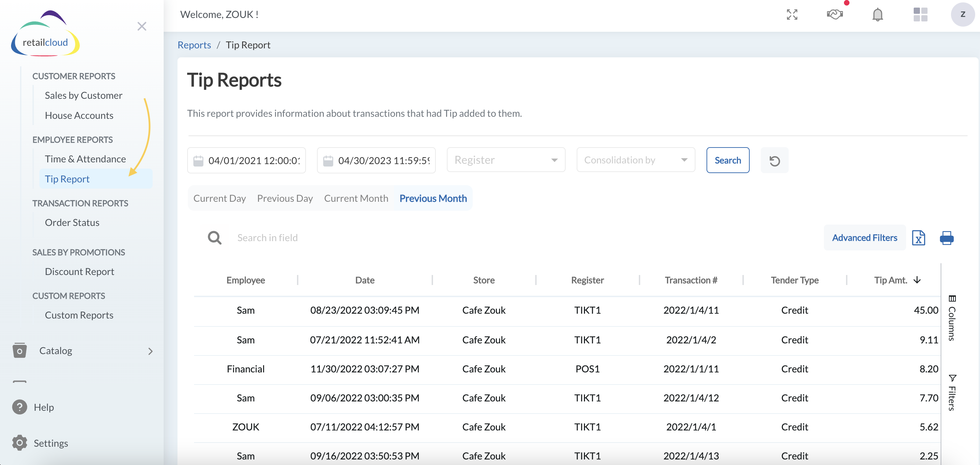Open Time & Attendance report
Image resolution: width=980 pixels, height=465 pixels.
click(85, 159)
